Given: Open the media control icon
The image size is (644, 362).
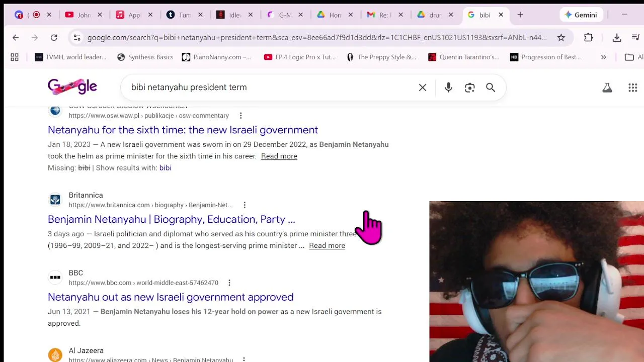Looking at the screenshot, I should [635, 37].
